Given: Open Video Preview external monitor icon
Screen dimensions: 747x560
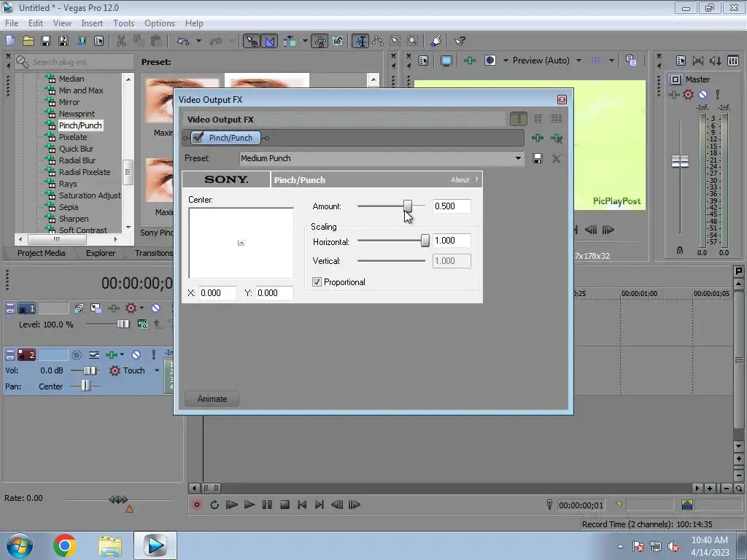Looking at the screenshot, I should 446,61.
